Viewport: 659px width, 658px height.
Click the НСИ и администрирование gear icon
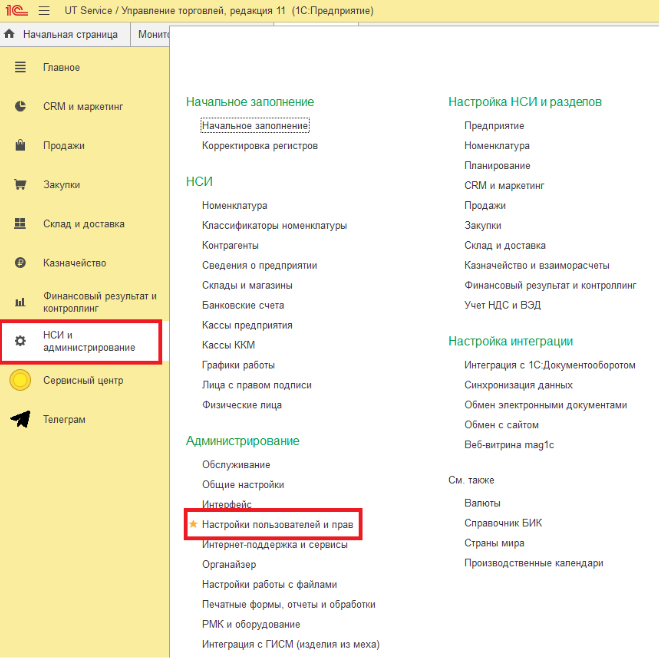pyautogui.click(x=20, y=341)
